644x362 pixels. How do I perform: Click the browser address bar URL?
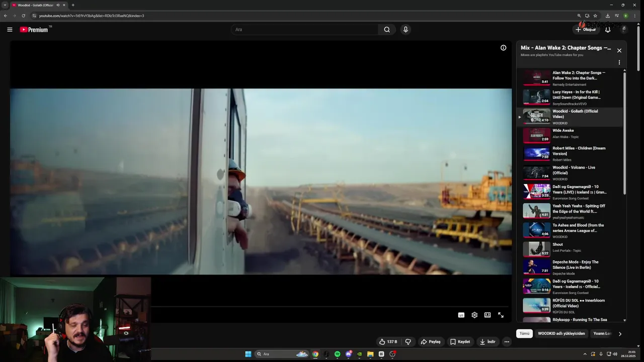coord(92,16)
